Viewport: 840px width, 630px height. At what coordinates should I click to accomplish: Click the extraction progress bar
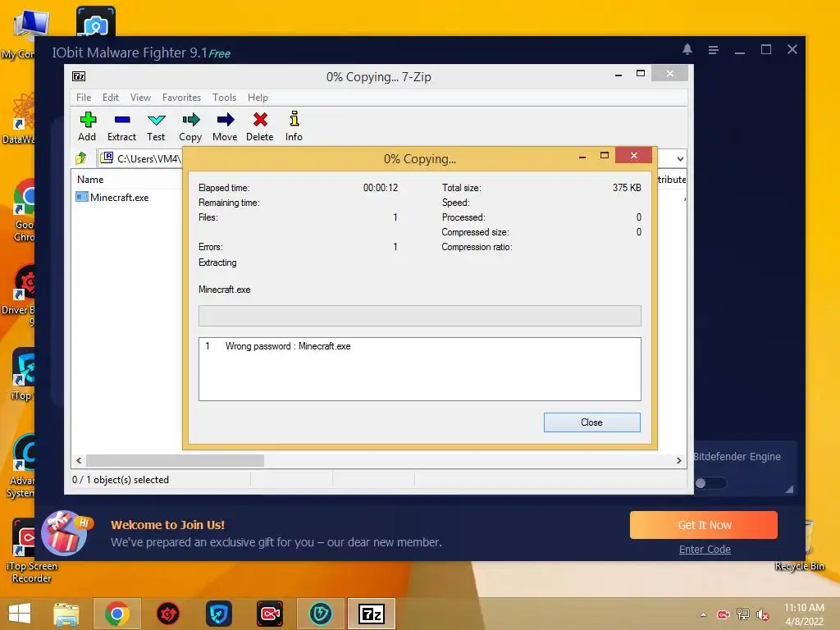tap(419, 316)
